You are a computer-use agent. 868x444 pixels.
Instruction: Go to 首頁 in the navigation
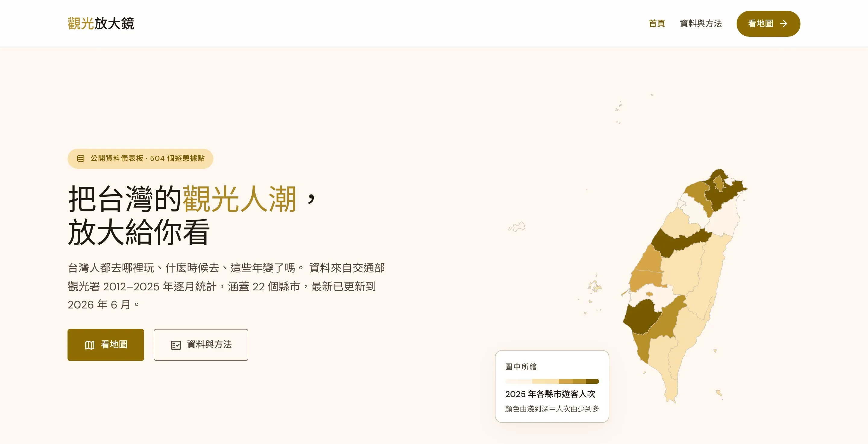point(657,23)
